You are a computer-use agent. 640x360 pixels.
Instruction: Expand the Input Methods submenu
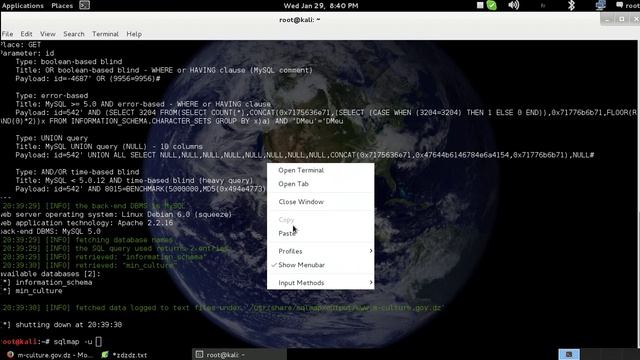(x=320, y=282)
